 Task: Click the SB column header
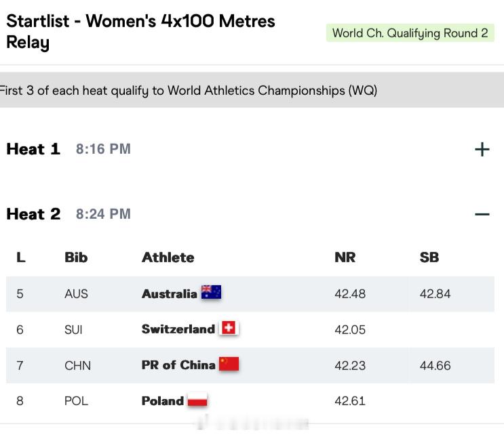click(429, 257)
